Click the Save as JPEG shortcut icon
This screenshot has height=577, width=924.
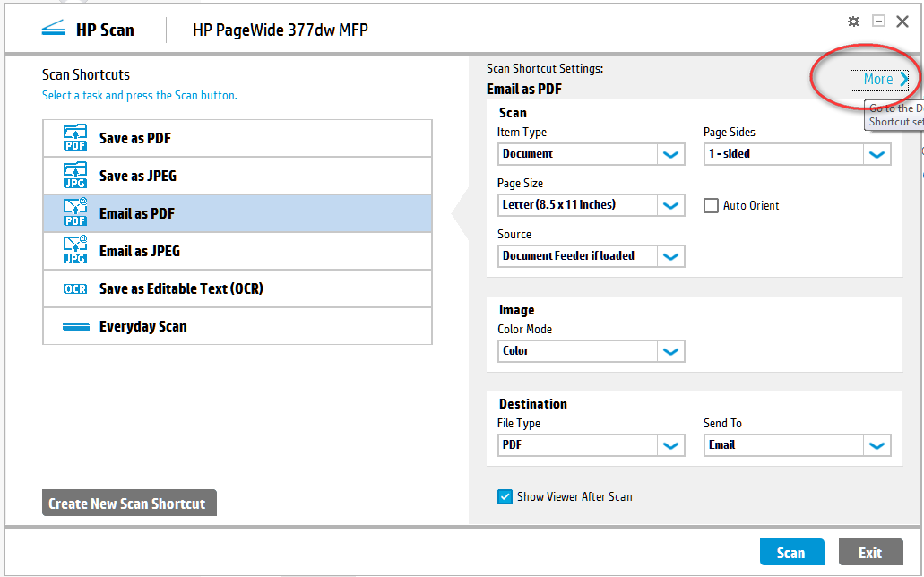click(75, 175)
